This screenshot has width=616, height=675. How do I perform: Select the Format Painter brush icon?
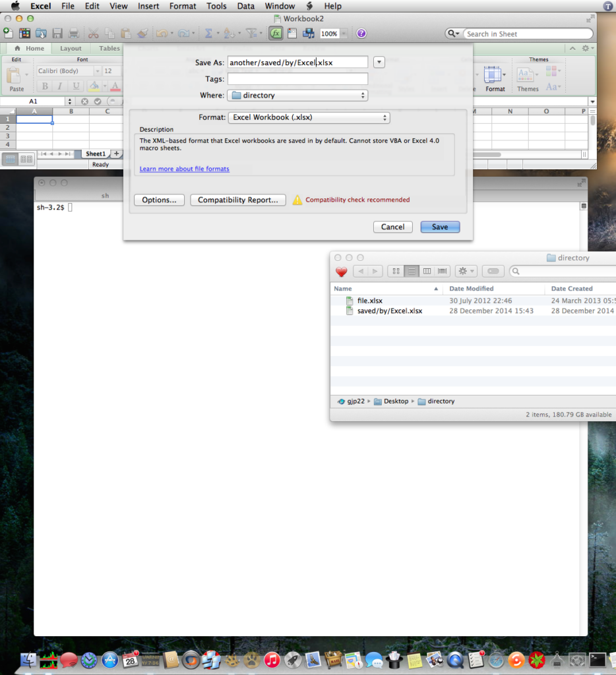142,33
